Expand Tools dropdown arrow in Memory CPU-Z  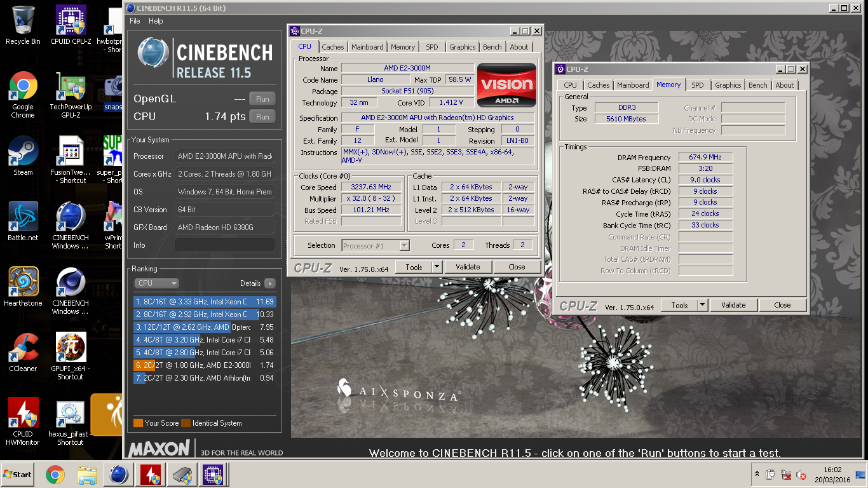click(703, 305)
